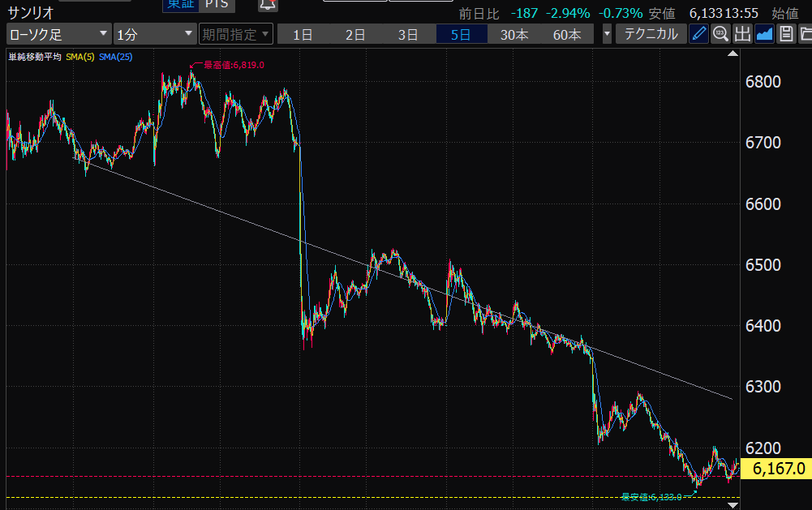812x510 pixels.
Task: Click the -2.94% change percentage
Action: pyautogui.click(x=568, y=14)
